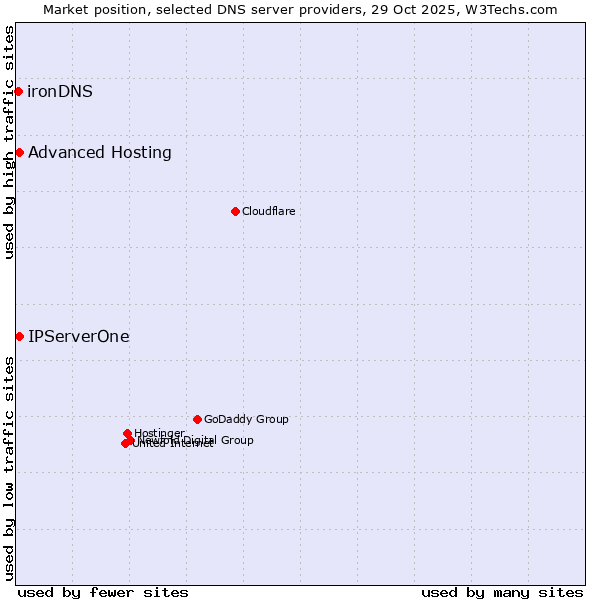
Task: Select the Cloudflare data point marker
Action: pos(235,211)
